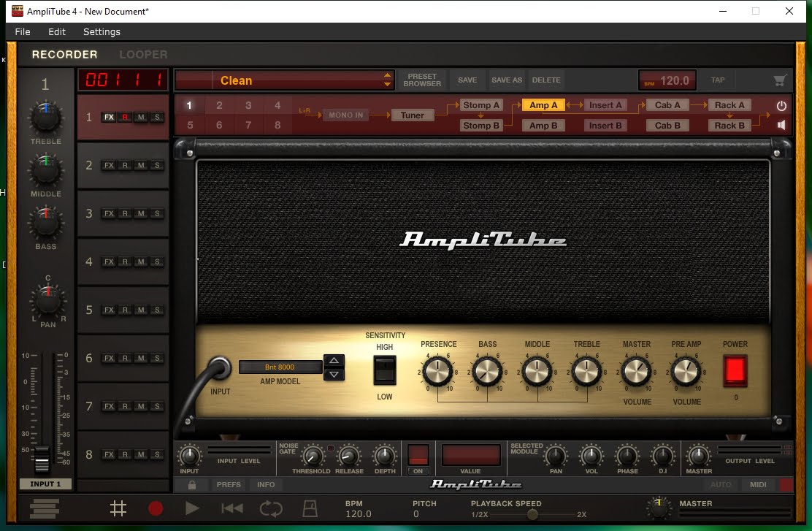The height and width of the screenshot is (531, 812).
Task: Open the Brit 8000 amp model selector
Action: point(280,367)
